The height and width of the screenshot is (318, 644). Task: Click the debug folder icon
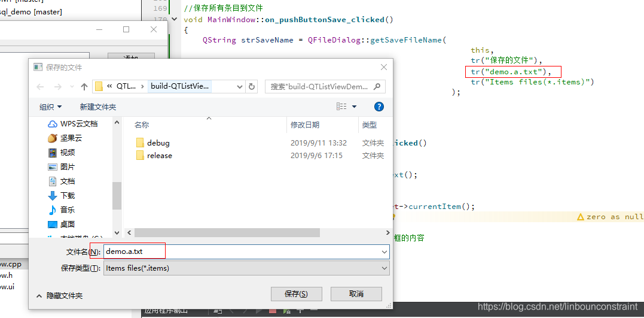(x=140, y=143)
